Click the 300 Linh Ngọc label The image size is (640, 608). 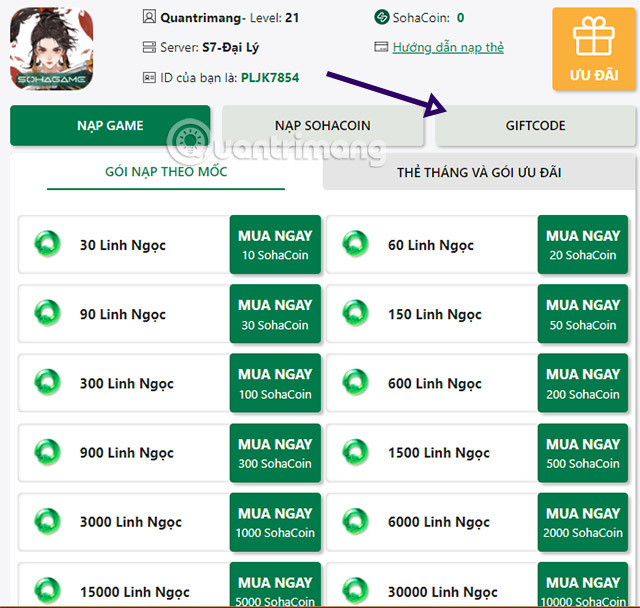pyautogui.click(x=127, y=384)
